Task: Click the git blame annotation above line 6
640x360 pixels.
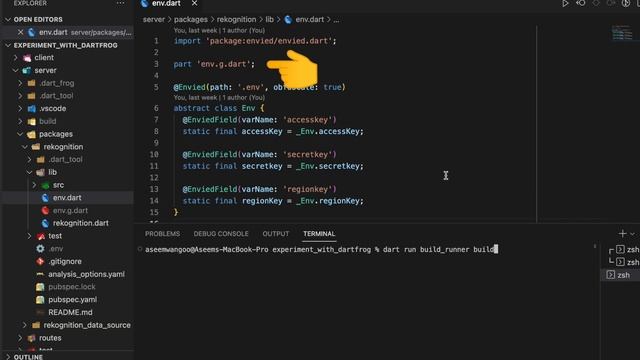Action: pos(219,98)
